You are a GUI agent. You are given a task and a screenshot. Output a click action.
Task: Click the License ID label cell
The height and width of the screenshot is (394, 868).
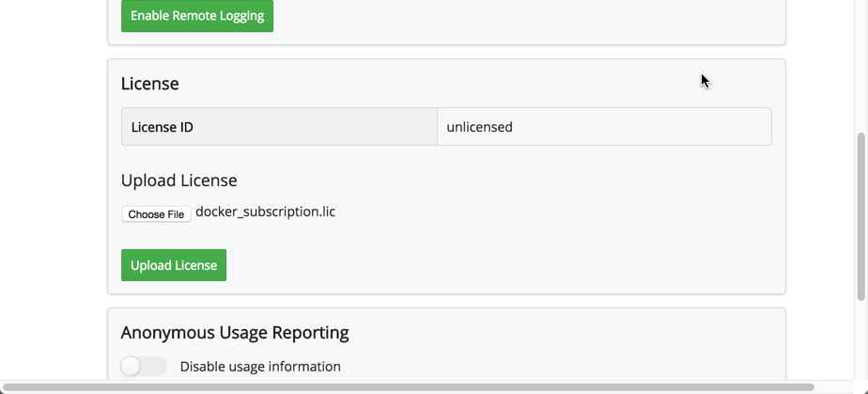pyautogui.click(x=279, y=127)
